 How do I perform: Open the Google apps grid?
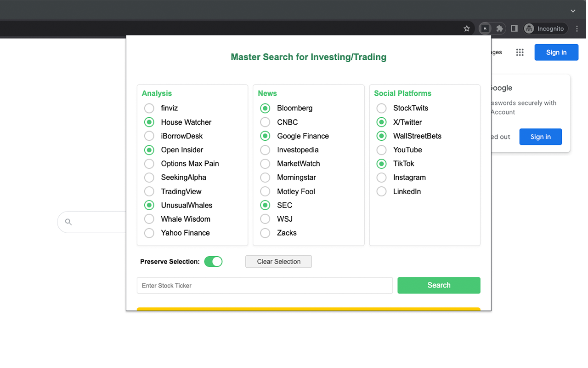click(520, 52)
